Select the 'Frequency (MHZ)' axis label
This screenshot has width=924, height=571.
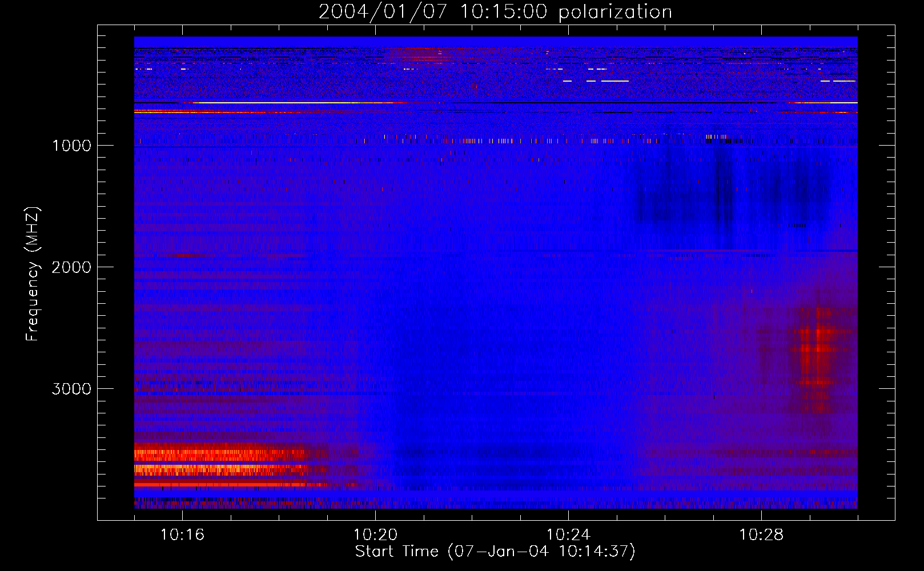[x=33, y=274]
